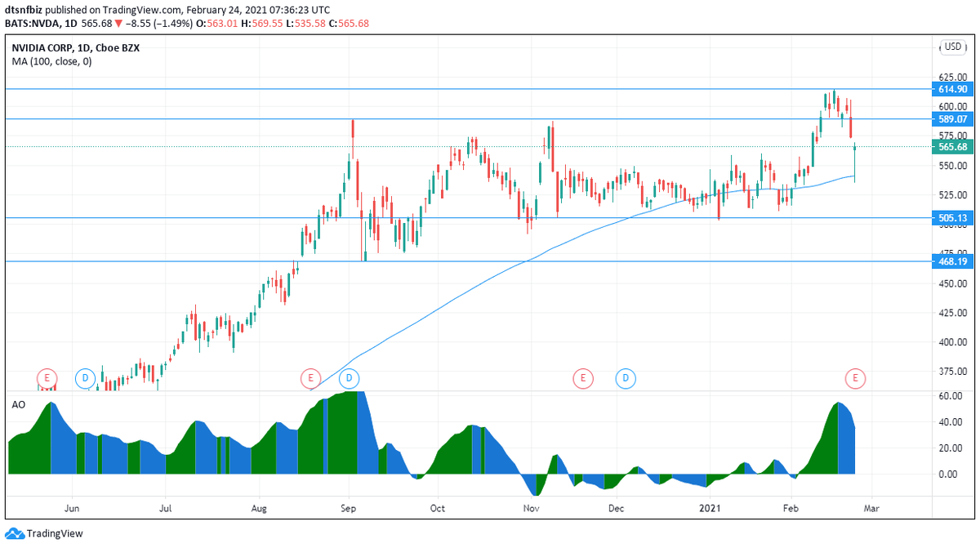Click the 'Nov' time axis label

point(532,508)
